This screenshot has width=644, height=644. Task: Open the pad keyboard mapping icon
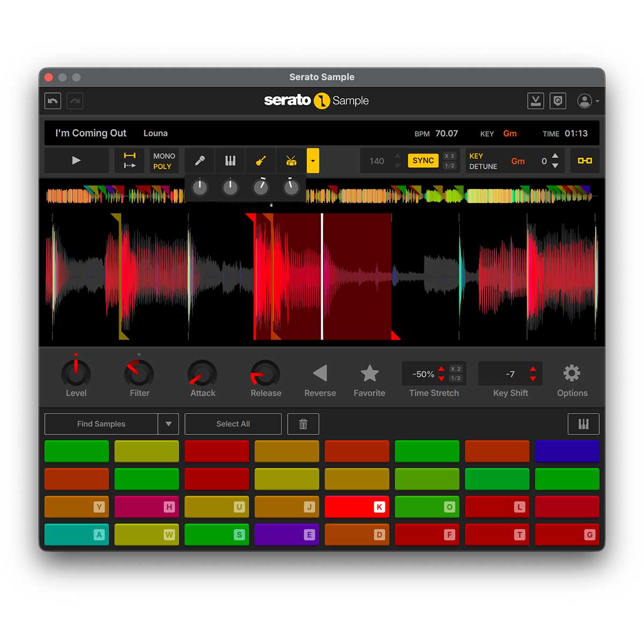[583, 424]
